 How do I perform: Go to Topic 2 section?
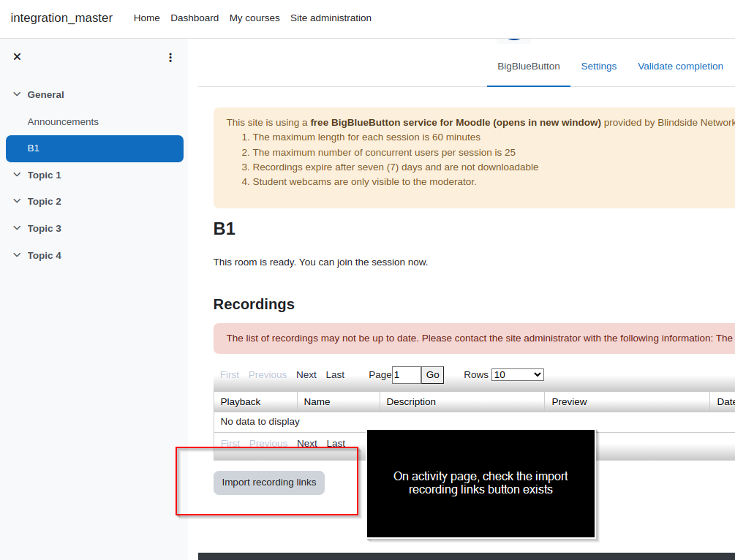[44, 202]
